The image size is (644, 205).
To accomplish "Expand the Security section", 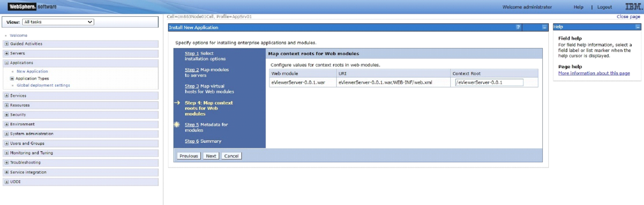I will (6, 115).
